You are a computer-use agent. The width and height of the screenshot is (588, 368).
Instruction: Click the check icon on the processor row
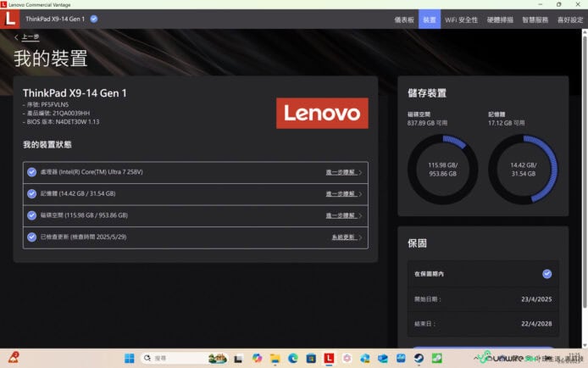pyautogui.click(x=32, y=172)
